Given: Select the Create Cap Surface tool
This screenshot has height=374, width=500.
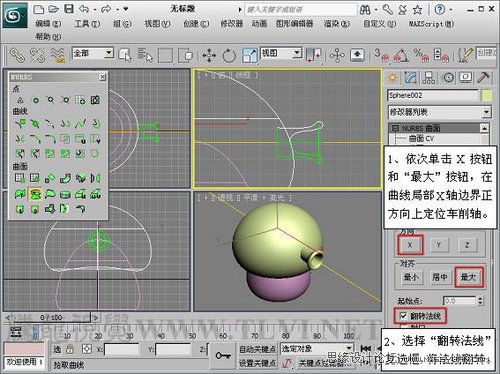Looking at the screenshot, I should (65, 194).
